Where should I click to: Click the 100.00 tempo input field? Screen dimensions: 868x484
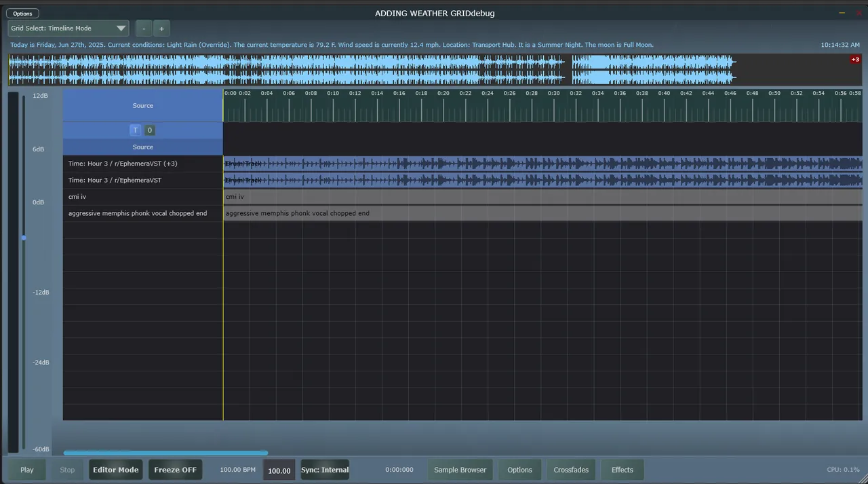(279, 470)
